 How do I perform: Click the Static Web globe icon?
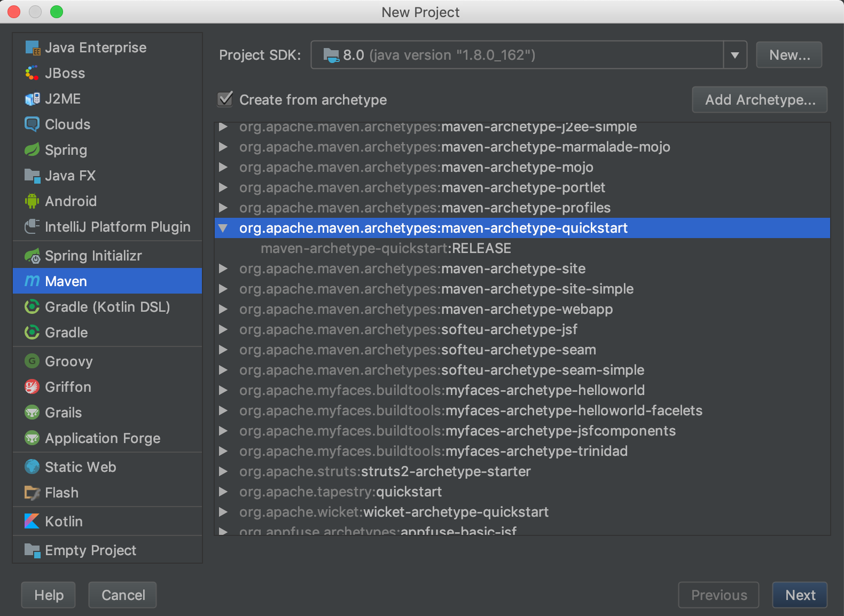click(32, 467)
